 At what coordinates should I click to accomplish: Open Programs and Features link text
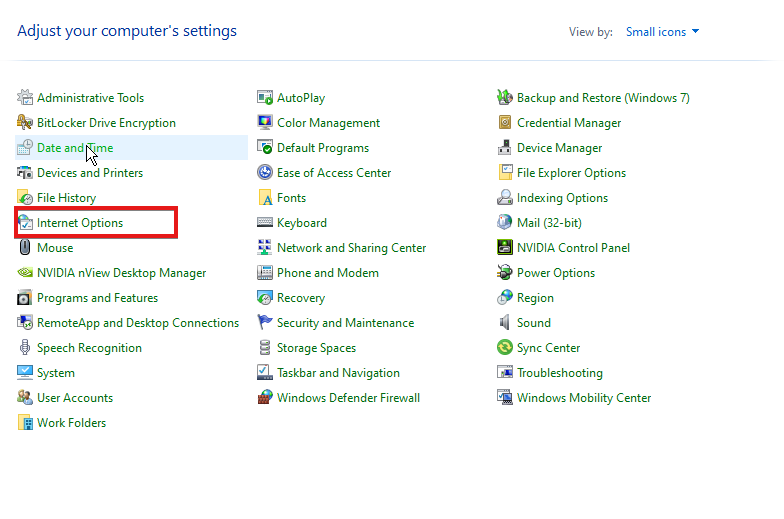tap(98, 298)
